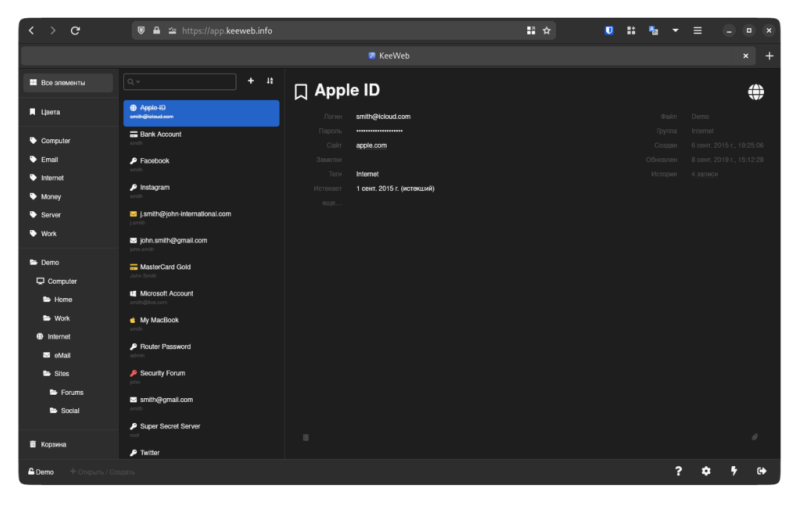The height and width of the screenshot is (506, 800).
Task: Open the apple.com site link
Action: point(371,145)
